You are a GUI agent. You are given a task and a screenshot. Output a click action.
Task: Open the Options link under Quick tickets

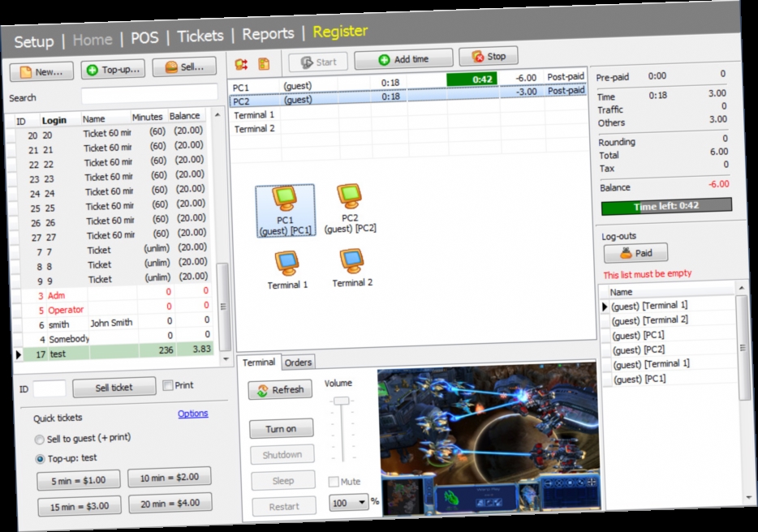[194, 414]
